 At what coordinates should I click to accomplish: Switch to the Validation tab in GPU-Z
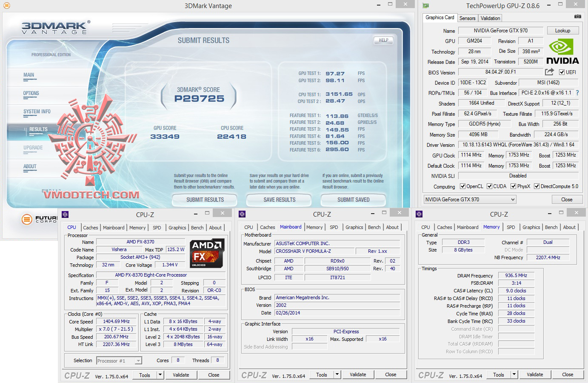490,18
